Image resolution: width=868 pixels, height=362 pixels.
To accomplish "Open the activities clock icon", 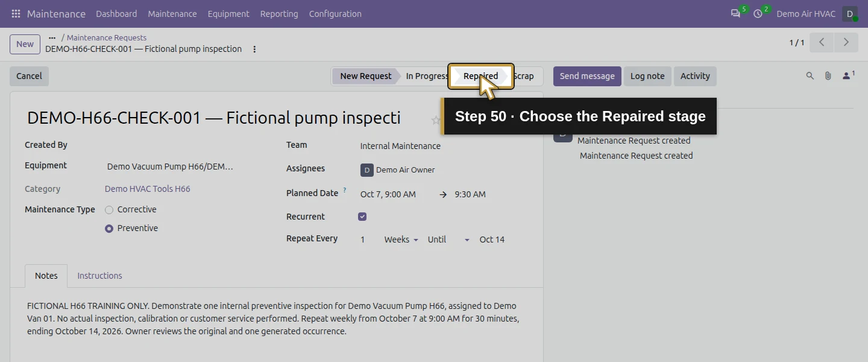I will click(758, 13).
